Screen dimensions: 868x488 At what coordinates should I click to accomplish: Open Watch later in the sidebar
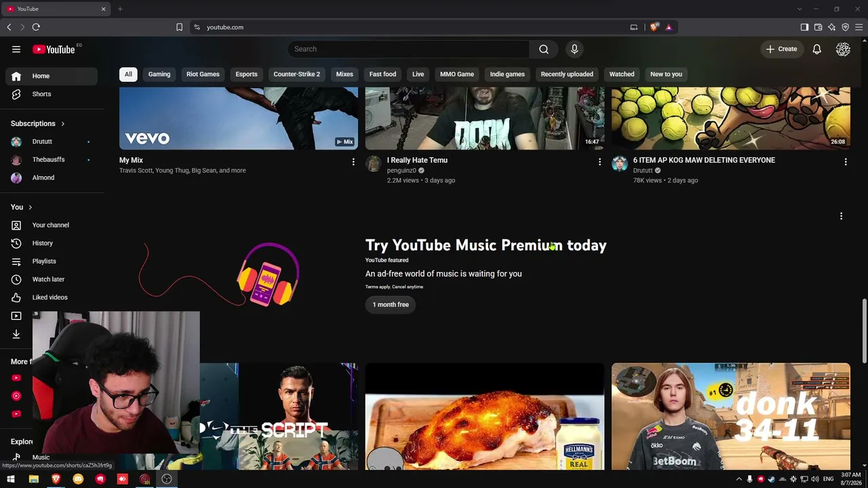[49, 279]
